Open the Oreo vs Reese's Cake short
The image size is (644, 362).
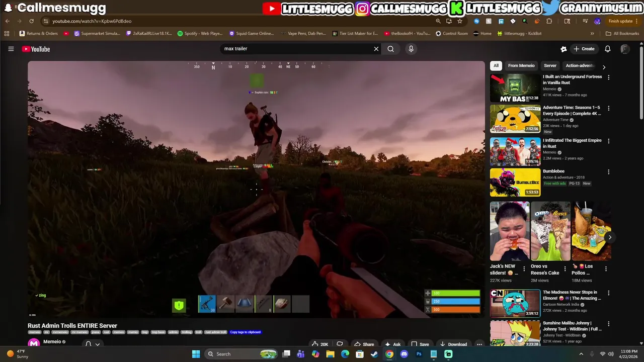550,231
